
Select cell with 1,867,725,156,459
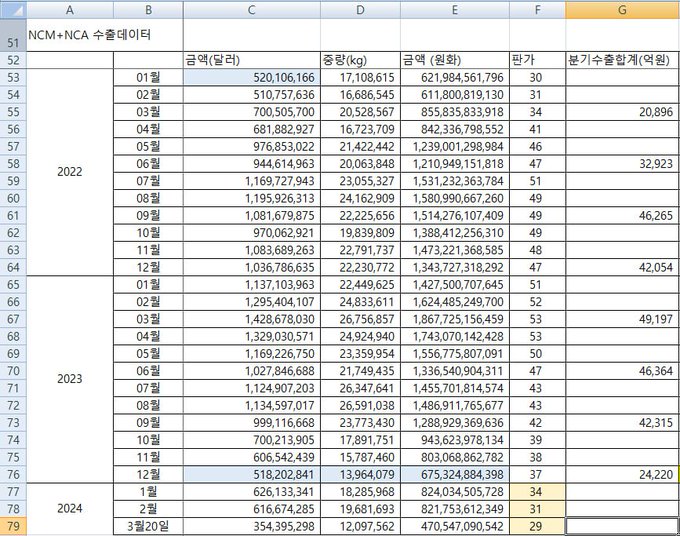click(454, 319)
